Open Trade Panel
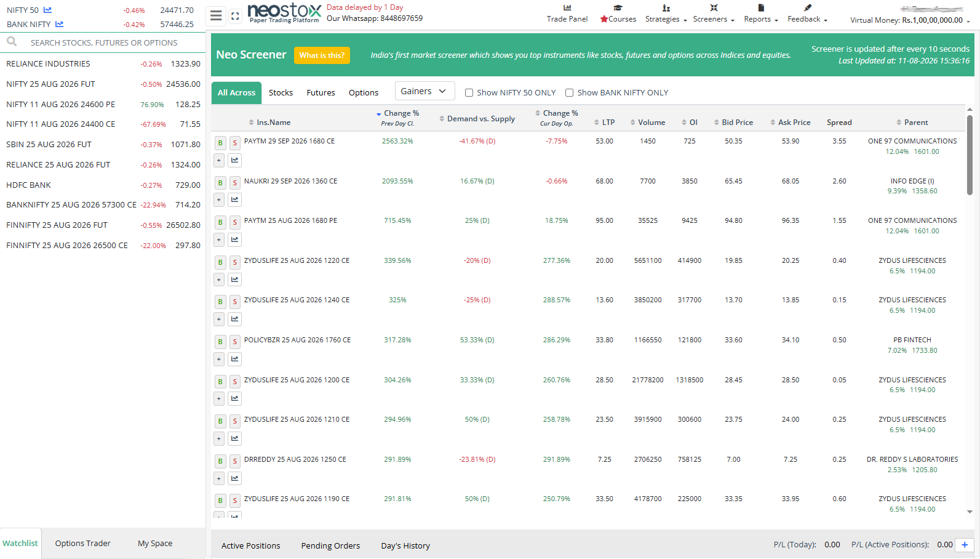This screenshot has width=980, height=559. 567,14
